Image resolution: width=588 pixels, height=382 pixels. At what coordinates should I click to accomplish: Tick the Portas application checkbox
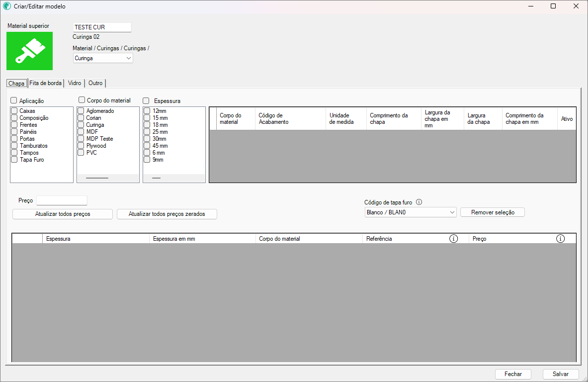pos(14,139)
